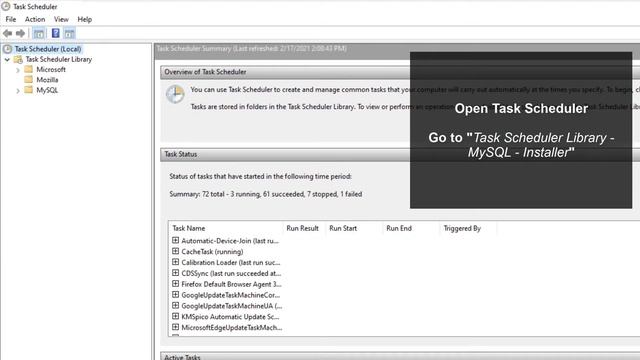Click the Task Scheduler (Local) clock icon
The height and width of the screenshot is (360, 640).
click(x=7, y=49)
